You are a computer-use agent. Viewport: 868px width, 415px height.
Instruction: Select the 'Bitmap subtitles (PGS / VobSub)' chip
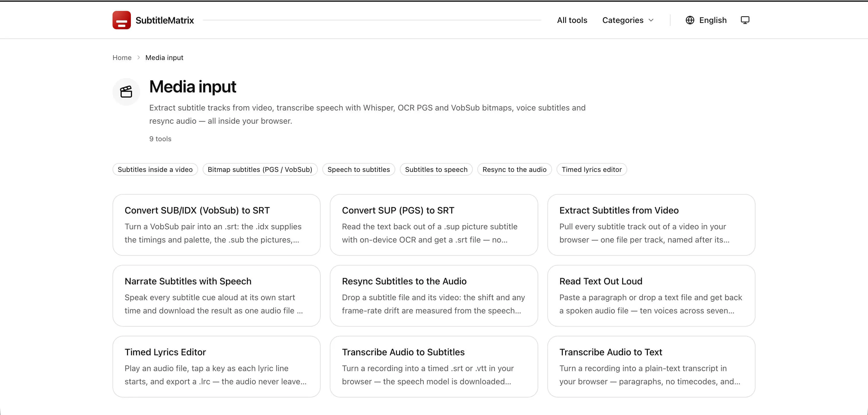(260, 169)
